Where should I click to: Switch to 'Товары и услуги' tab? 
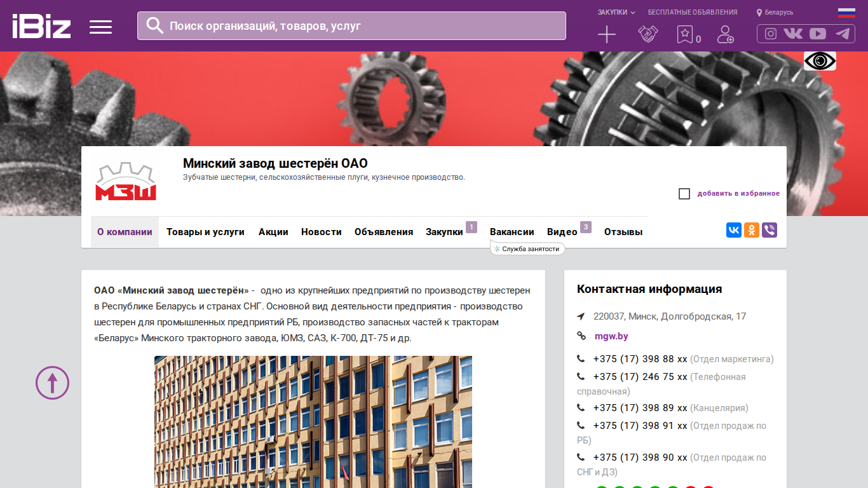pos(205,232)
